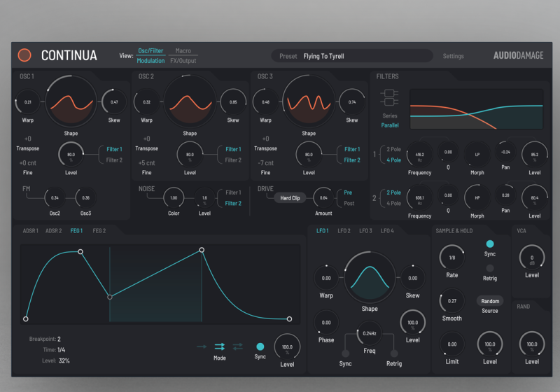Click the Noise Color knob
This screenshot has width=560, height=392.
click(174, 198)
